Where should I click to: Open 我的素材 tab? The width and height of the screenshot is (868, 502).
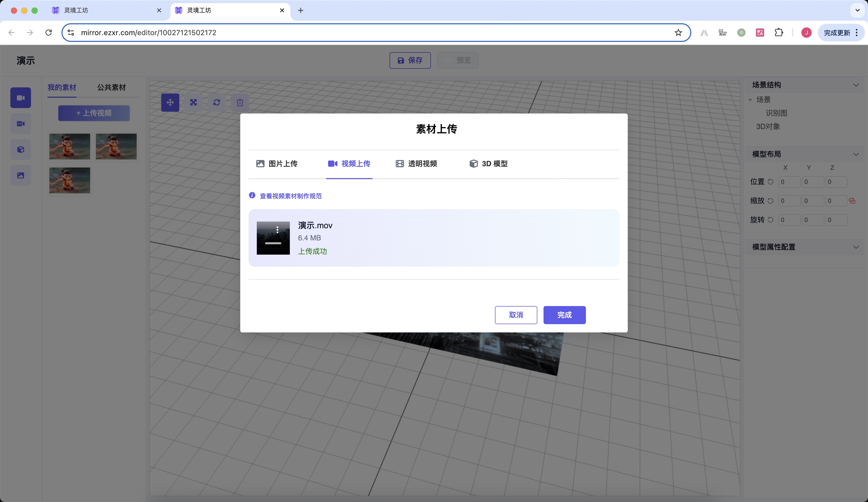tap(62, 87)
